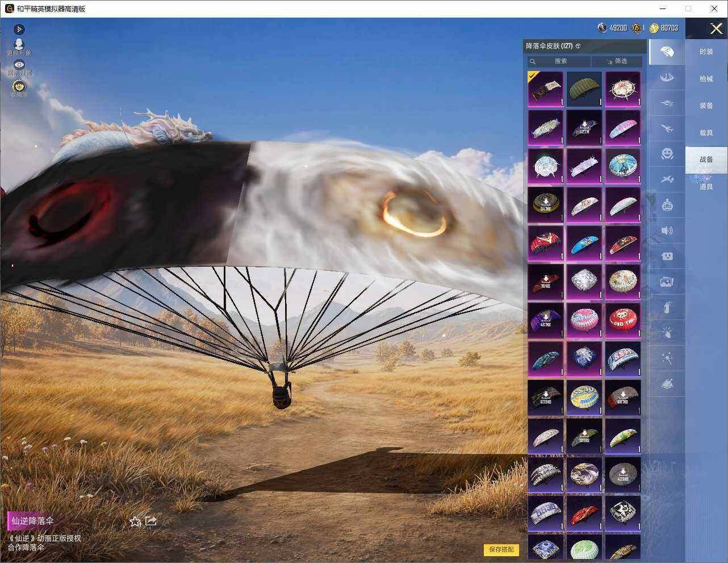The height and width of the screenshot is (563, 728).
Task: Click the bronze medal currency icon
Action: pyautogui.click(x=637, y=28)
